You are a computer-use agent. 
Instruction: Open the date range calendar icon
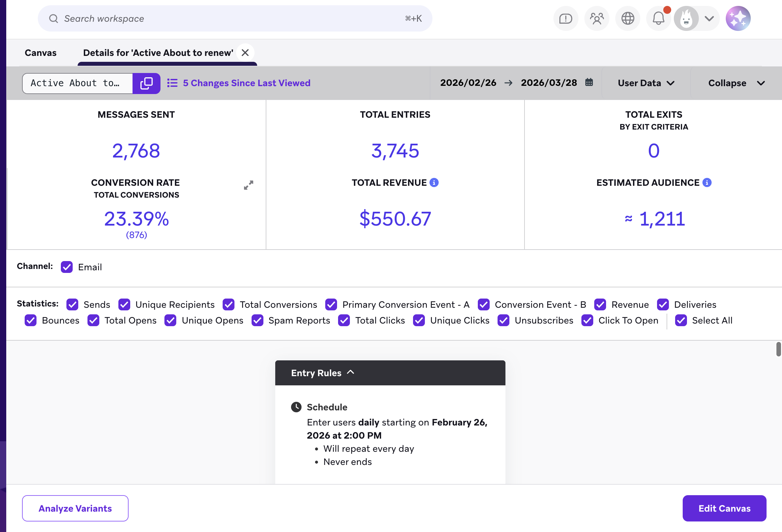(x=589, y=82)
